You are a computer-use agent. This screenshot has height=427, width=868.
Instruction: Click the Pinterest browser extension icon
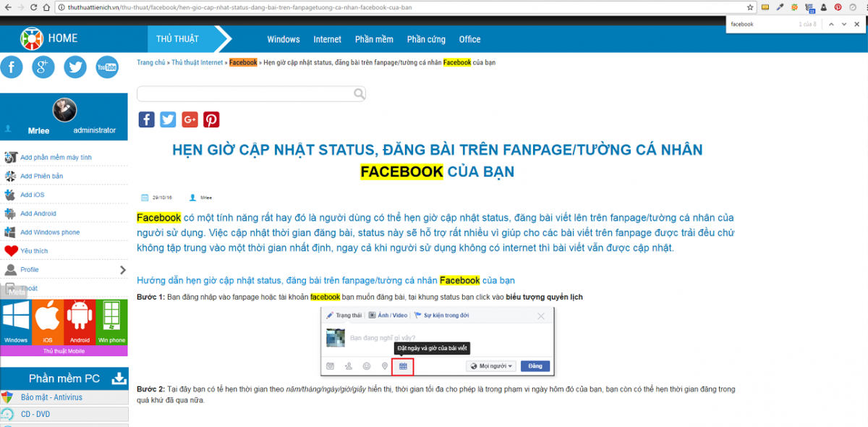click(x=838, y=7)
